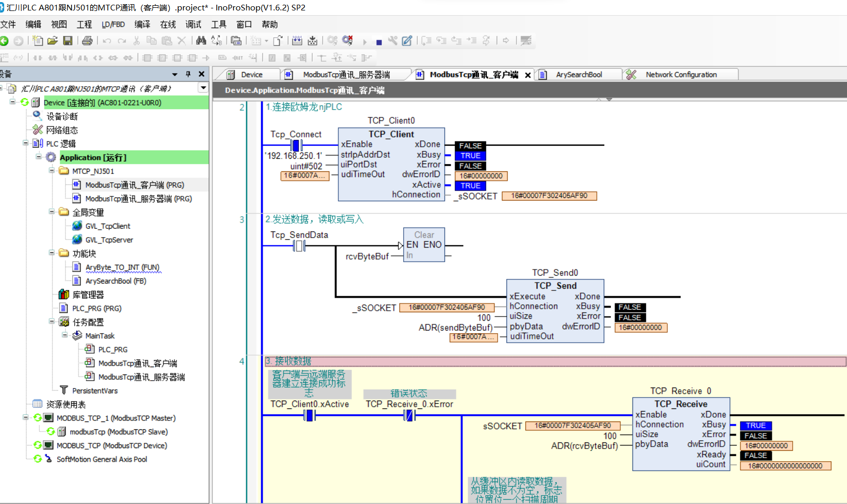Open the Find binoculars tool
Screen dimensions: 847x504
[x=201, y=41]
